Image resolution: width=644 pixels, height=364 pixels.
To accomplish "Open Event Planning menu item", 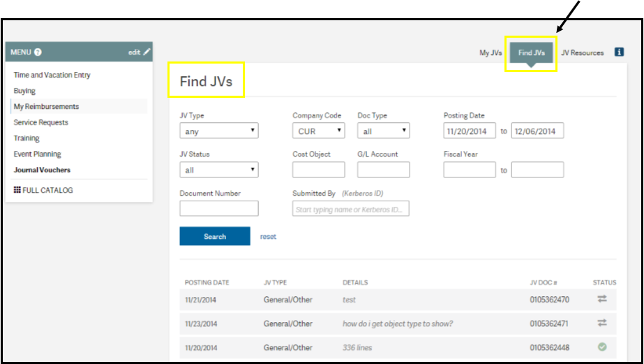I will tap(38, 154).
